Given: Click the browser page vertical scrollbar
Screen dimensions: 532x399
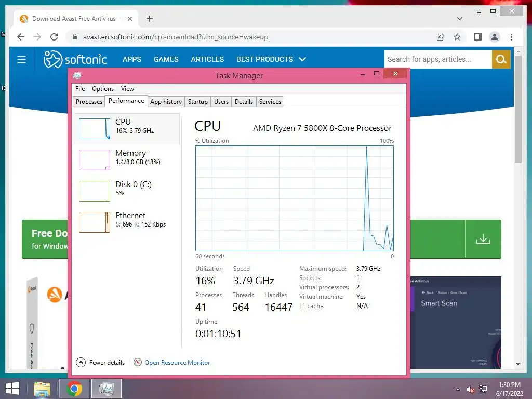Looking at the screenshot, I should 518,109.
